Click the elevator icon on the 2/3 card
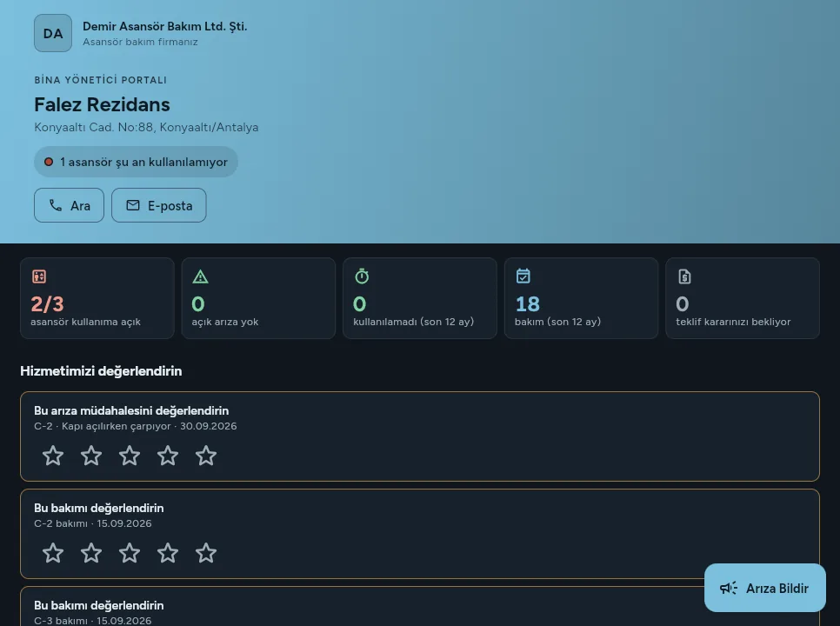This screenshot has height=626, width=840. pyautogui.click(x=39, y=276)
